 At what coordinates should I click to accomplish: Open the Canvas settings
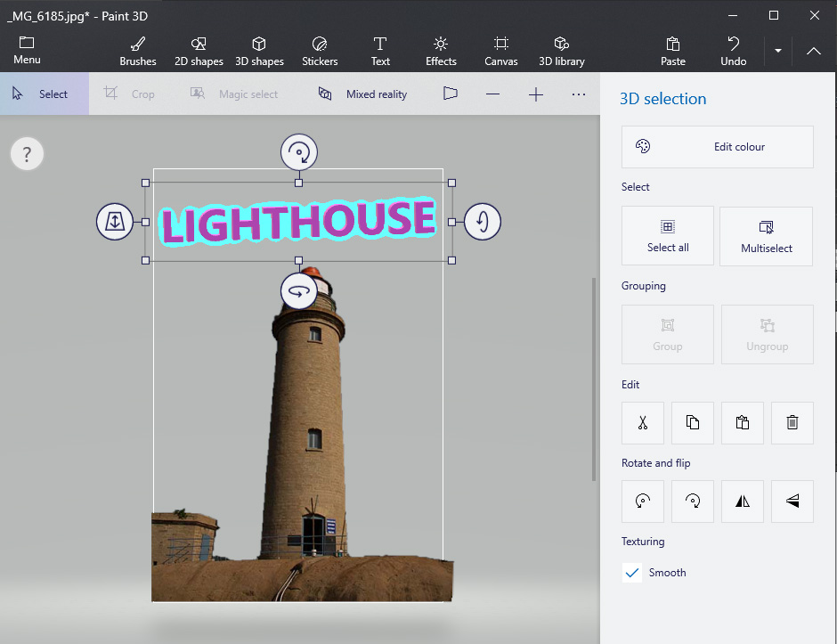click(x=501, y=49)
